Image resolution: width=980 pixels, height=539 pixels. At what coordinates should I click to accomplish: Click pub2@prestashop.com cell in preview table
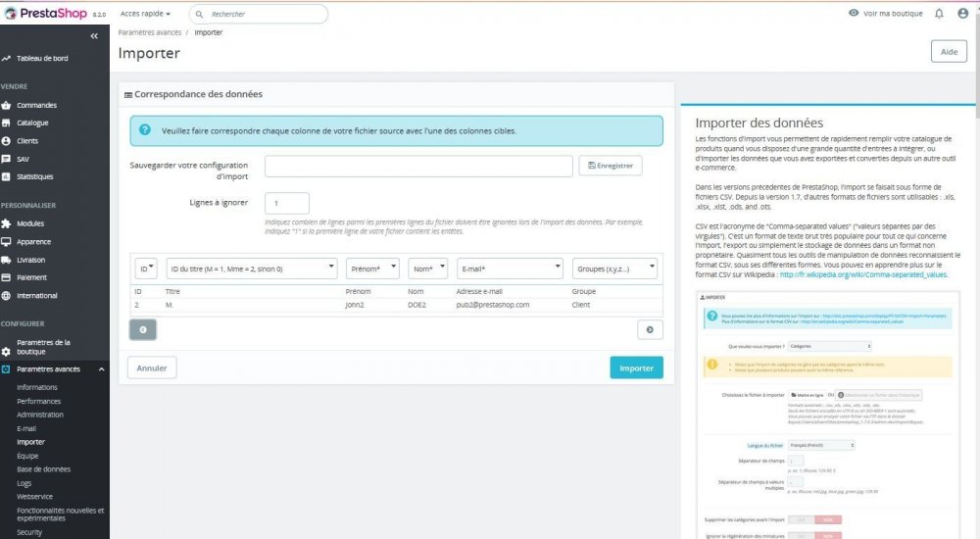pyautogui.click(x=493, y=305)
